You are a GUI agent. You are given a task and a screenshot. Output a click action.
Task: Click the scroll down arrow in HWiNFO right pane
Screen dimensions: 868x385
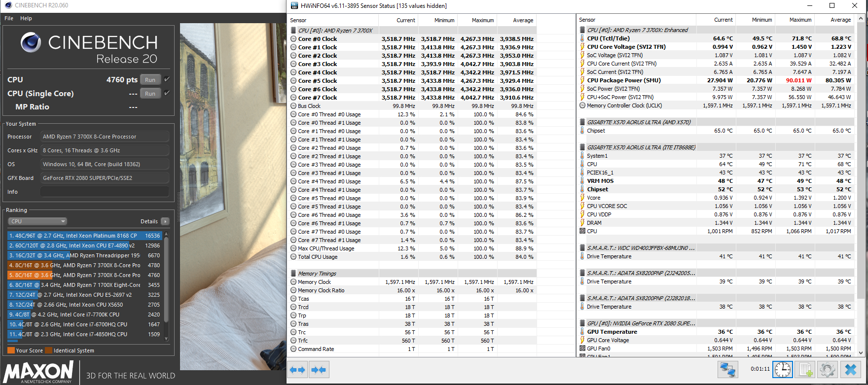tap(861, 352)
